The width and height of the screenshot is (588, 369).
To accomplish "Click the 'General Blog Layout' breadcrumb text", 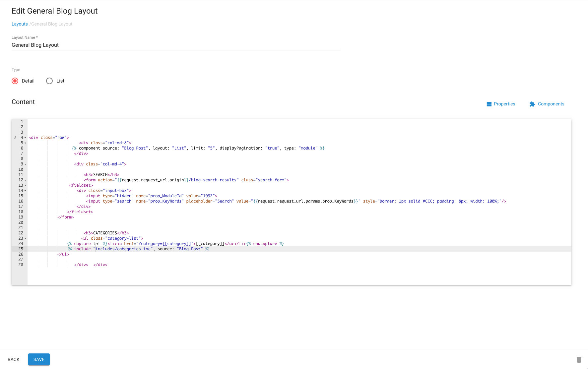I will (x=51, y=24).
